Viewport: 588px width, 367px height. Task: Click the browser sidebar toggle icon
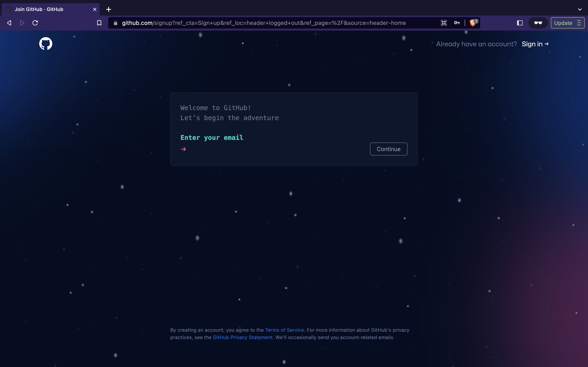coord(519,23)
